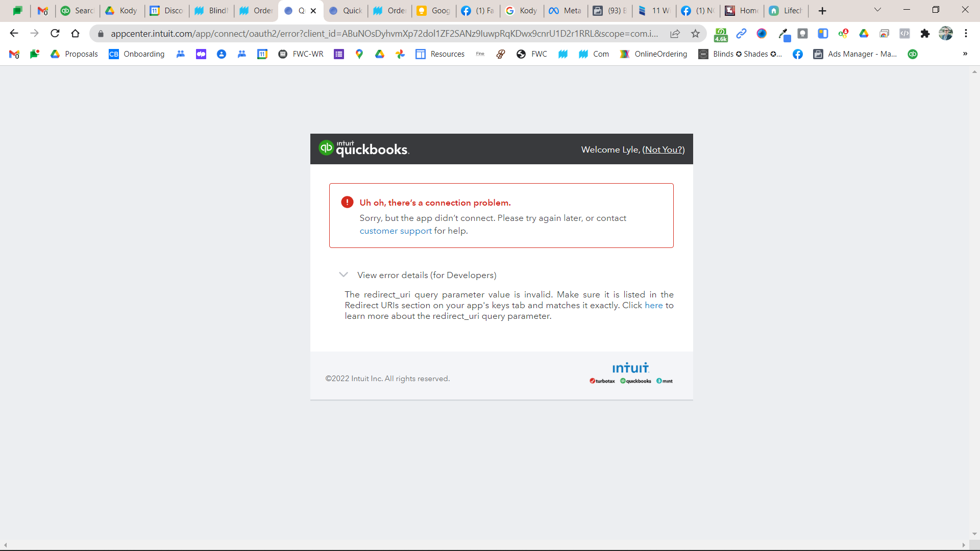Screen dimensions: 980x551
Task: Click the address bar URL field
Action: 383,34
